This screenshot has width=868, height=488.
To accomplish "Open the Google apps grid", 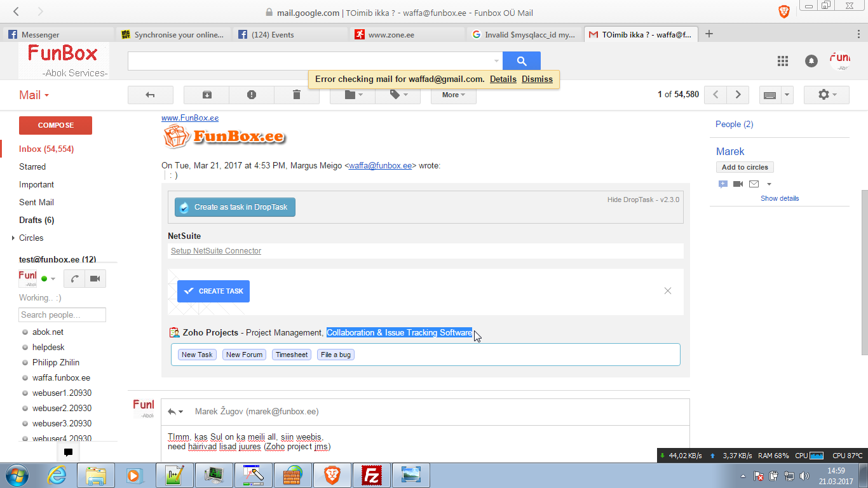I will (783, 61).
